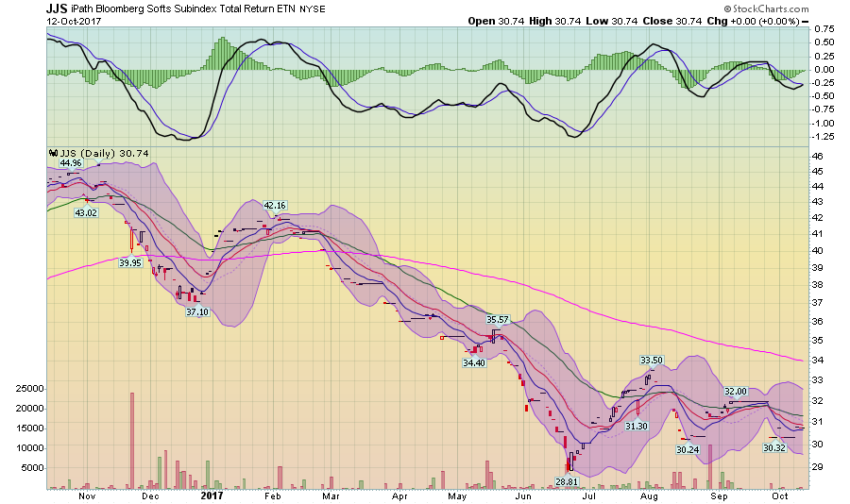This screenshot has height=504, width=850.
Task: Click the 25000 volume axis label
Action: (29, 389)
